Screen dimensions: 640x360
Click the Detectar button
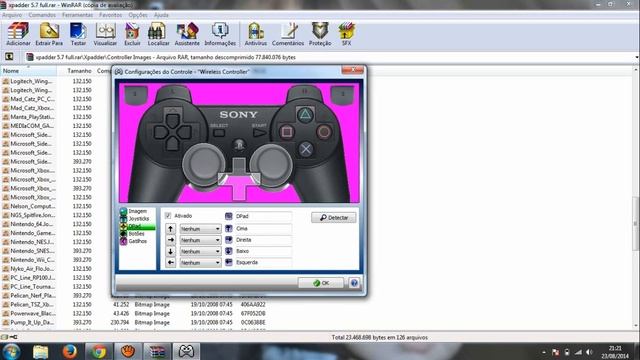333,218
